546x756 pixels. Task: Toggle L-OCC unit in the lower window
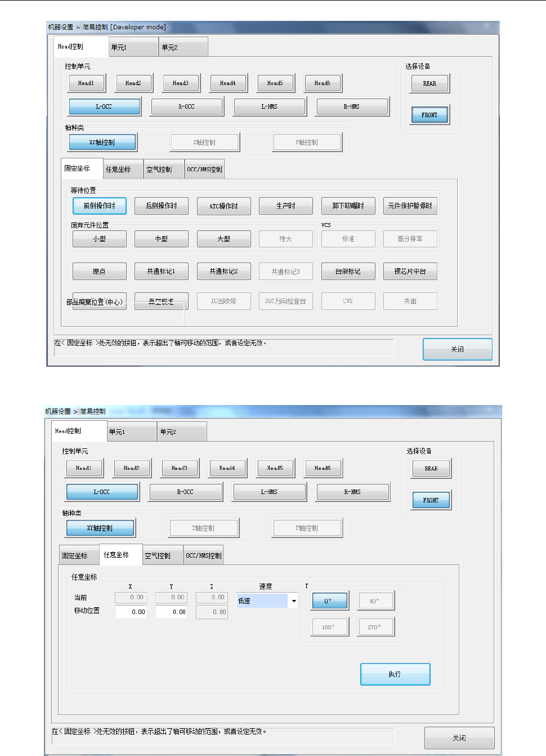pos(102,492)
